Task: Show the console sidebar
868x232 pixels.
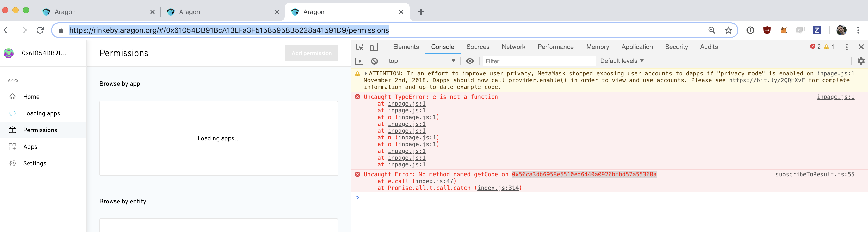Action: click(x=360, y=61)
